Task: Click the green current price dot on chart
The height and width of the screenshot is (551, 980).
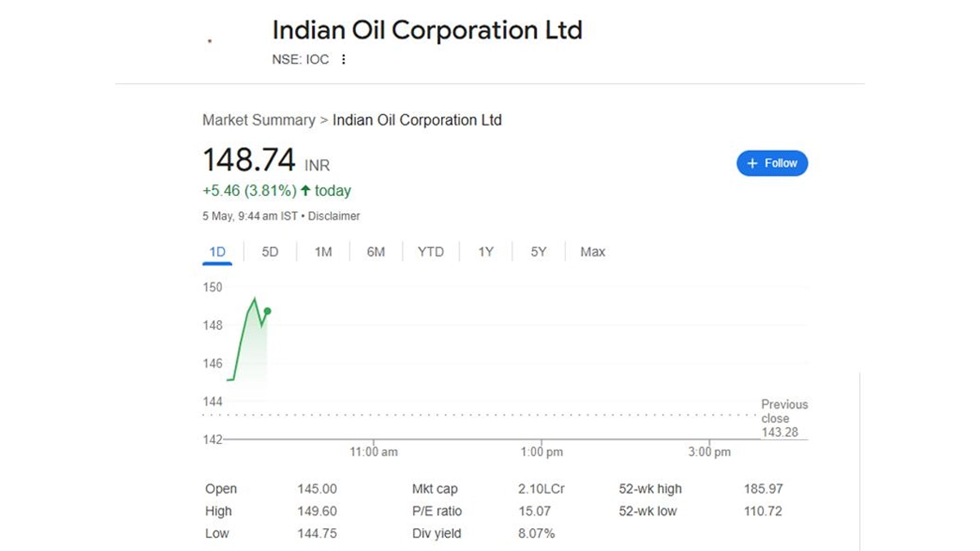Action: [x=267, y=311]
